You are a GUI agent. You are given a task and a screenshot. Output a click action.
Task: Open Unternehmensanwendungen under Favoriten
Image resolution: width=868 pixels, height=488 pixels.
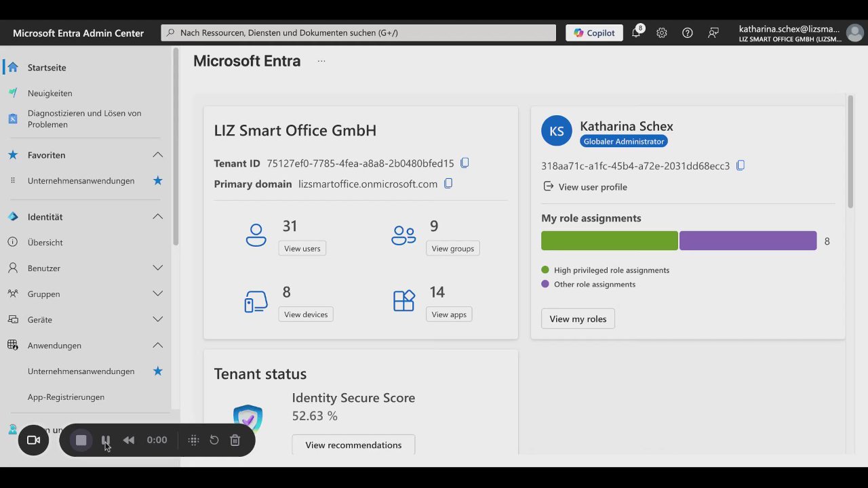tap(81, 181)
